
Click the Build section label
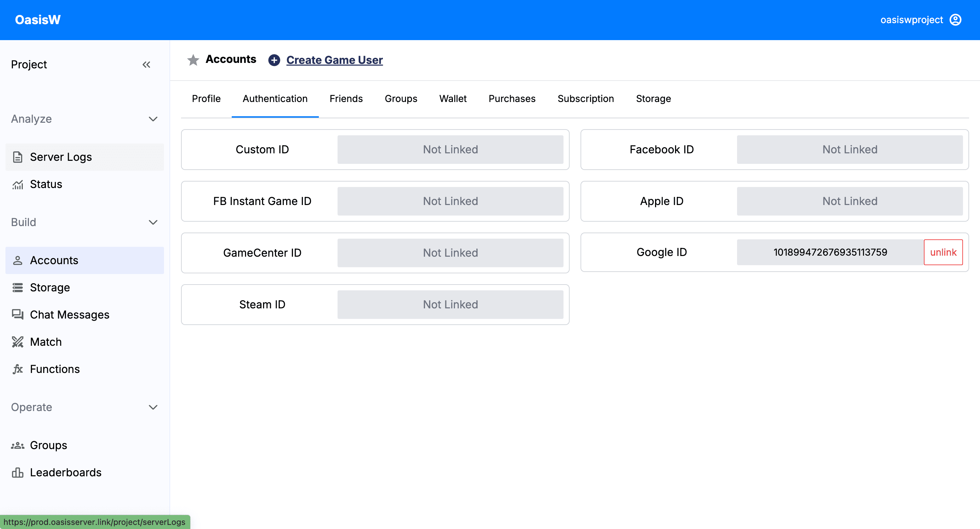[x=23, y=222]
